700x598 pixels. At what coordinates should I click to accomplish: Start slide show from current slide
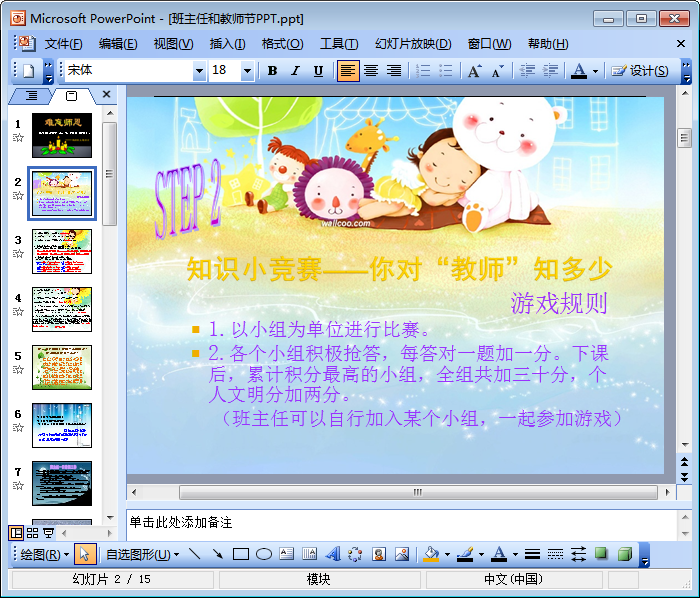(48, 533)
